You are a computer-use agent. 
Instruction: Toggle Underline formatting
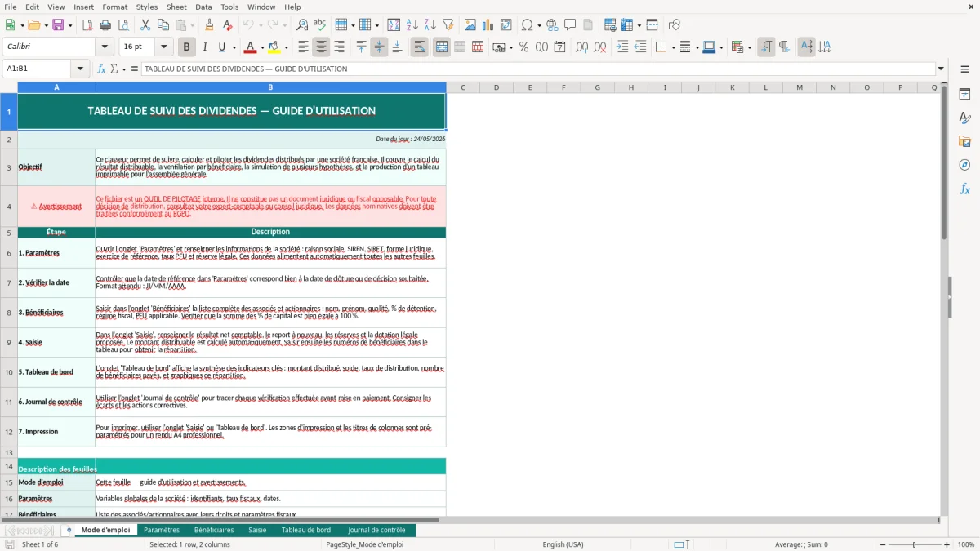click(222, 47)
